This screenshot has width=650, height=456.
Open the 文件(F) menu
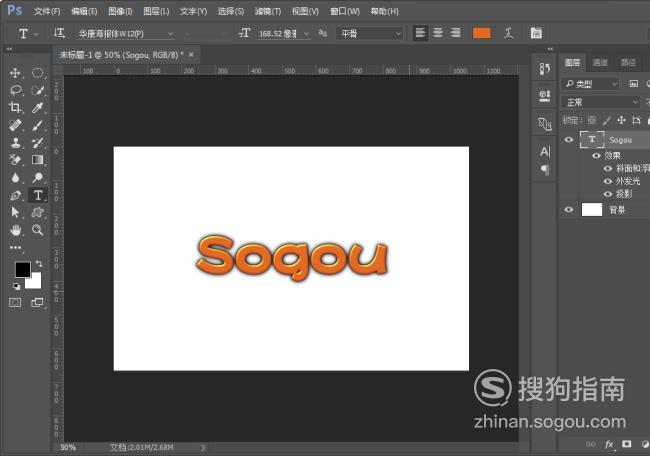click(47, 11)
